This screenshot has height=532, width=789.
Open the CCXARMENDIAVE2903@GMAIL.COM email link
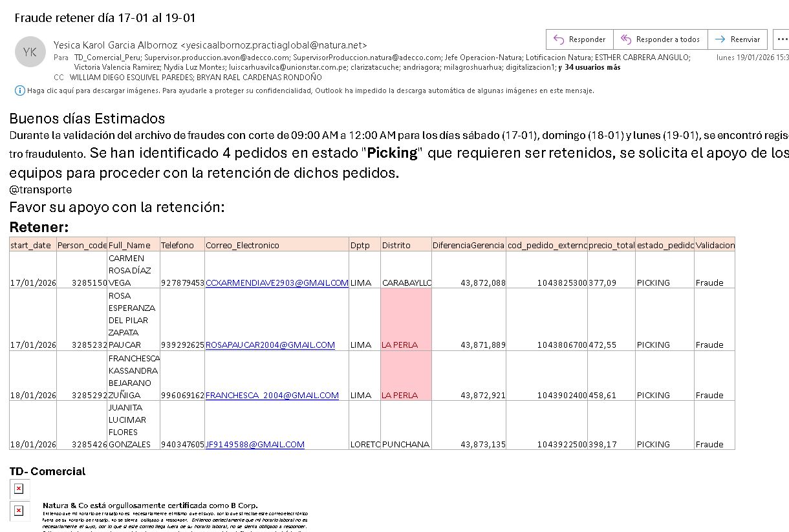click(x=277, y=283)
